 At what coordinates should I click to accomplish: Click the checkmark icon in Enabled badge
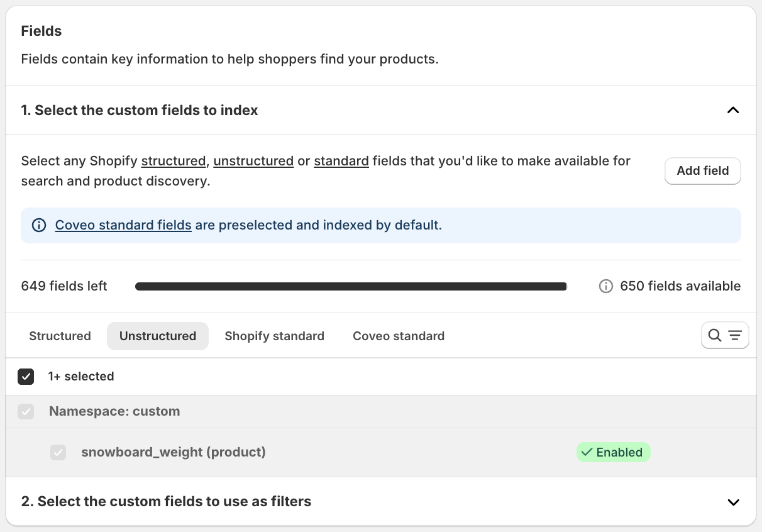coord(587,452)
